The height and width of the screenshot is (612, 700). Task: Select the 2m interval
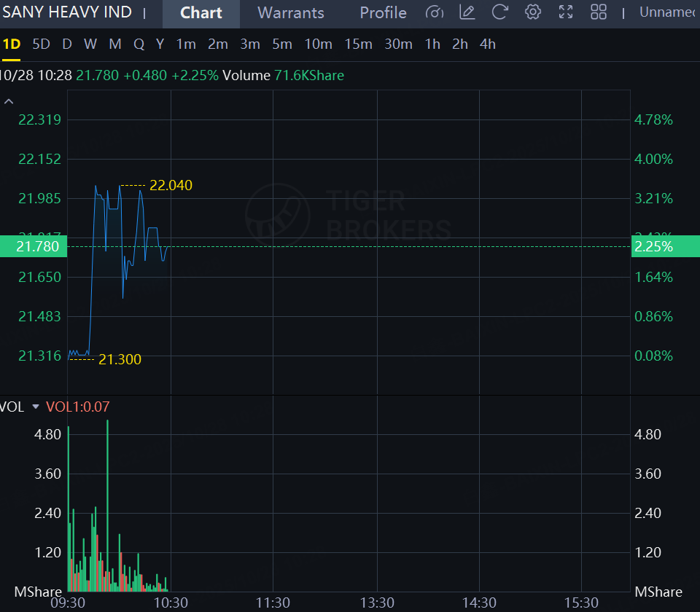[x=218, y=44]
